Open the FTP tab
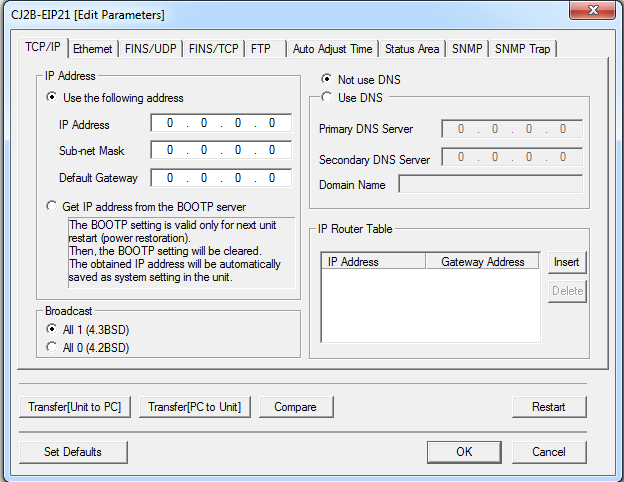The height and width of the screenshot is (482, 624). [x=265, y=49]
